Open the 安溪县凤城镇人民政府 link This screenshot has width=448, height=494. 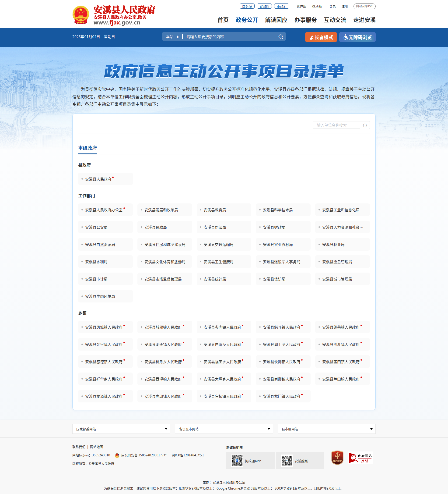point(104,327)
